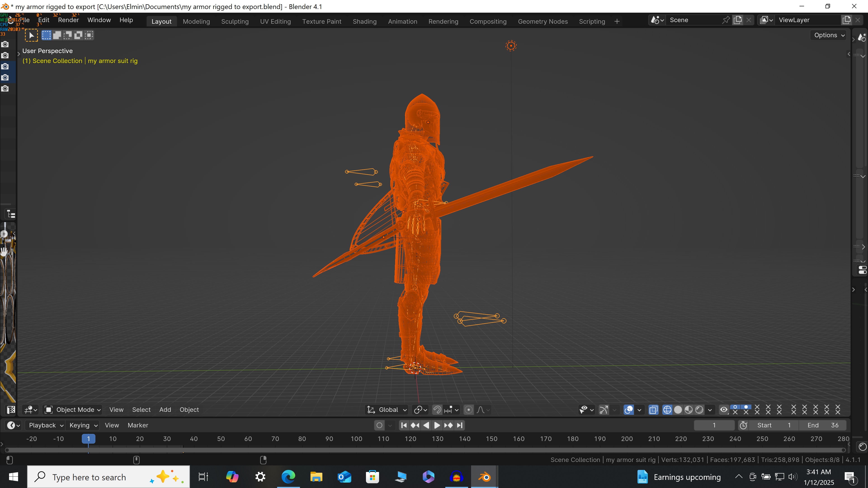Image resolution: width=868 pixels, height=488 pixels.
Task: Switch viewport shading to Rendered
Action: (700, 410)
